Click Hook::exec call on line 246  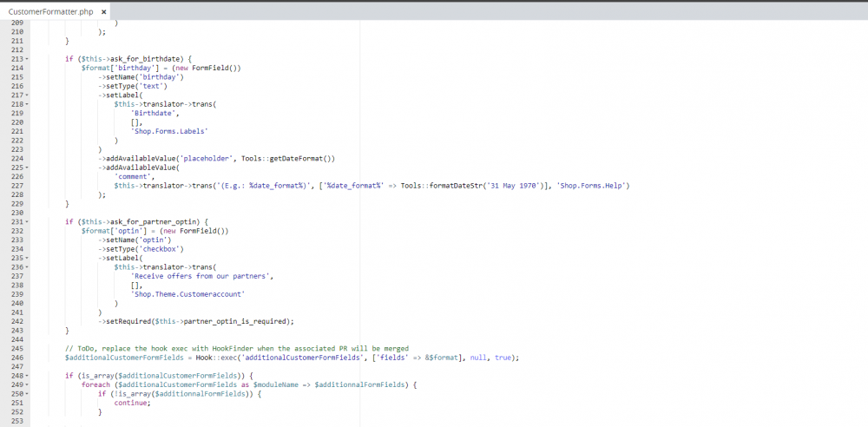[x=215, y=358]
